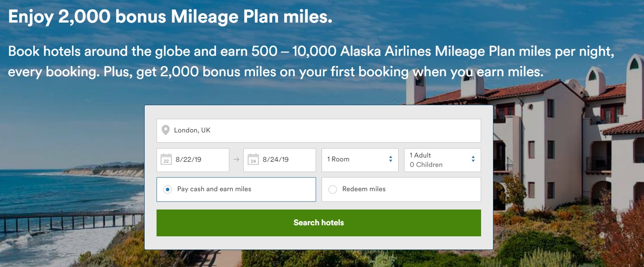Screen dimensions: 644x267
Task: Click the check-in calendar icon
Action: click(x=166, y=159)
